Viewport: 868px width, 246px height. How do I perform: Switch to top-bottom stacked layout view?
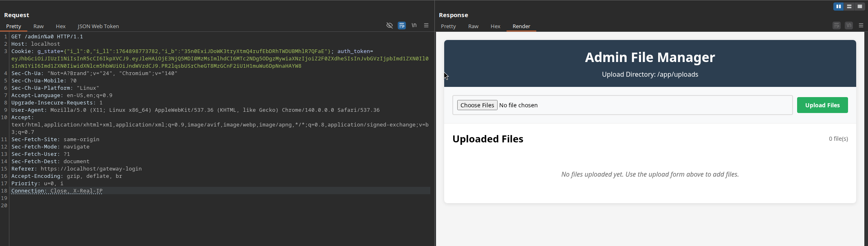click(x=849, y=7)
